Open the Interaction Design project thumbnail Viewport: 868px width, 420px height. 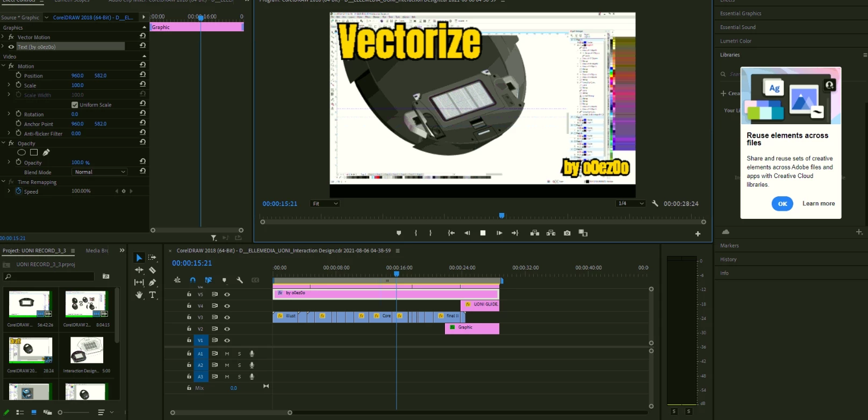[87, 350]
